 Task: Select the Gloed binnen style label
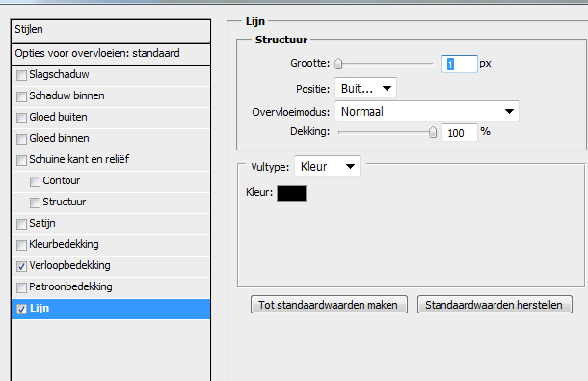pyautogui.click(x=59, y=139)
